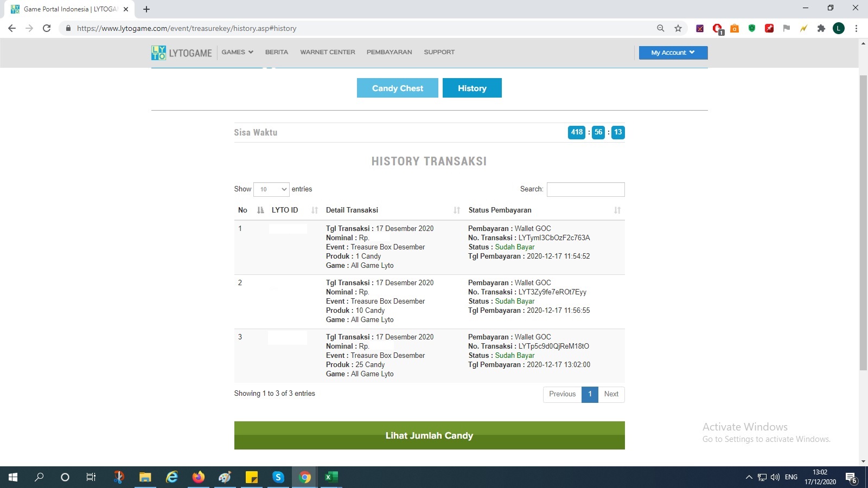Click the page vertical scrollbar
This screenshot has width=868, height=488.
[863, 222]
